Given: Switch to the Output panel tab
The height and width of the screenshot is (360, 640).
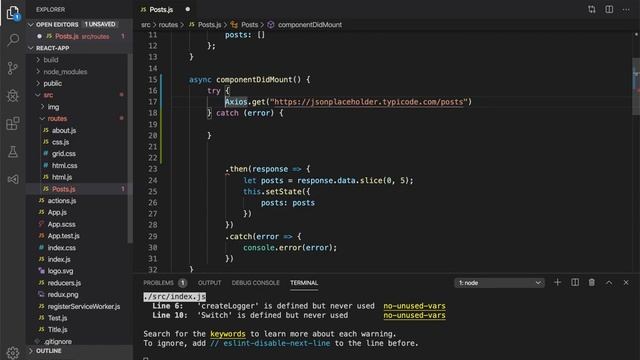Looking at the screenshot, I should [209, 282].
